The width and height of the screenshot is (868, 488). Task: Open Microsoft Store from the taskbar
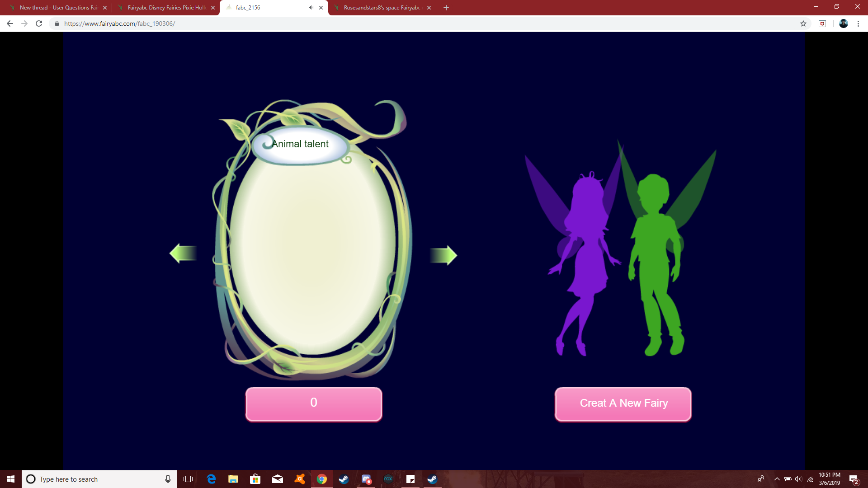[x=255, y=479]
